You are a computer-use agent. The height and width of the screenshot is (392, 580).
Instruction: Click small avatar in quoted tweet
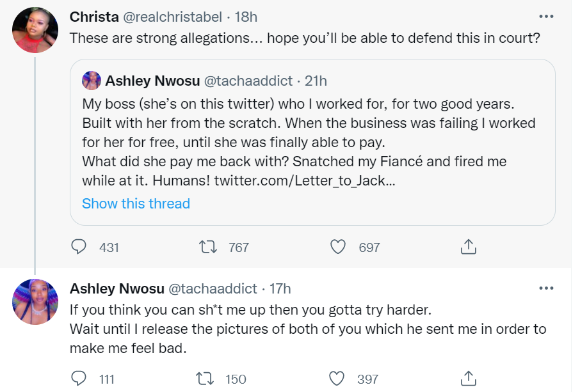(91, 81)
